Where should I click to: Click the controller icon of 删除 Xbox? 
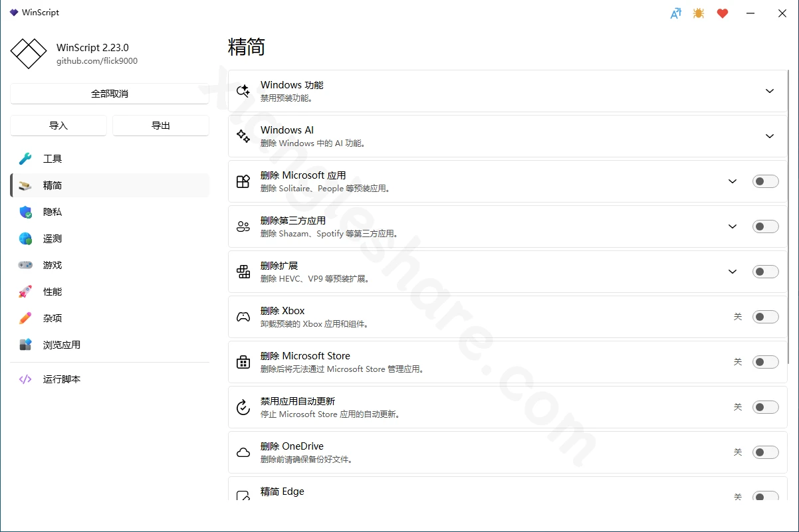coord(243,317)
